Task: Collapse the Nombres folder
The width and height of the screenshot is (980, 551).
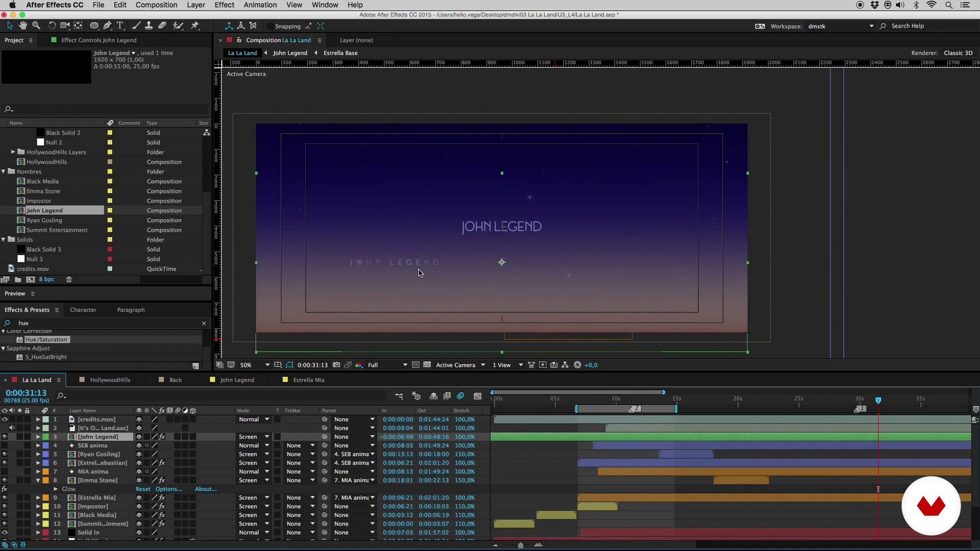Action: (4, 171)
